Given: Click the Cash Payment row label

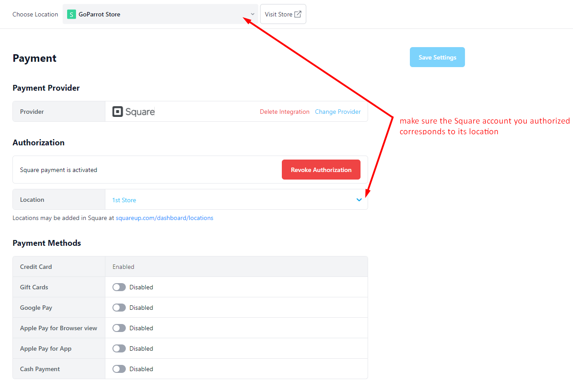Looking at the screenshot, I should pos(40,369).
